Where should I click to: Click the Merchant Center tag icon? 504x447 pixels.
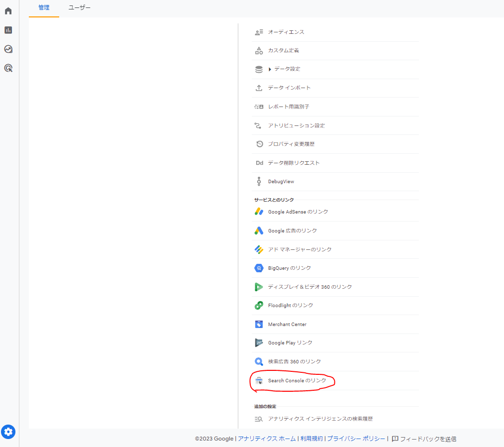(259, 324)
